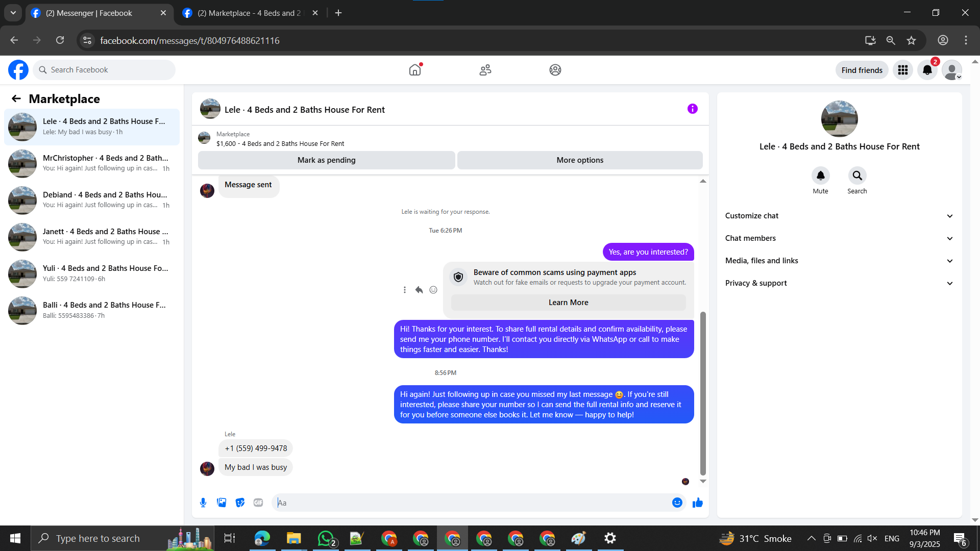Click the Windows taskbar search box

coord(122,538)
